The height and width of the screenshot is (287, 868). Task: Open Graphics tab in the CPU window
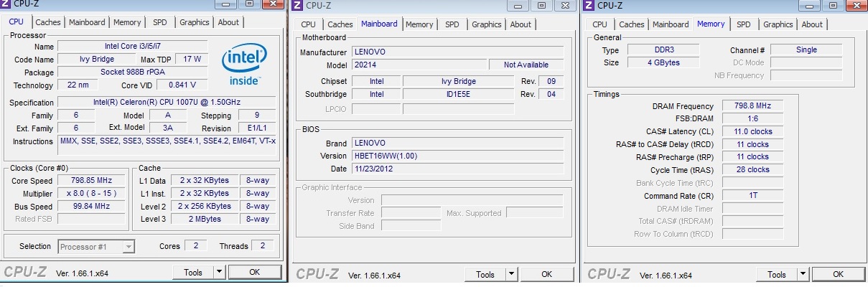tap(194, 22)
